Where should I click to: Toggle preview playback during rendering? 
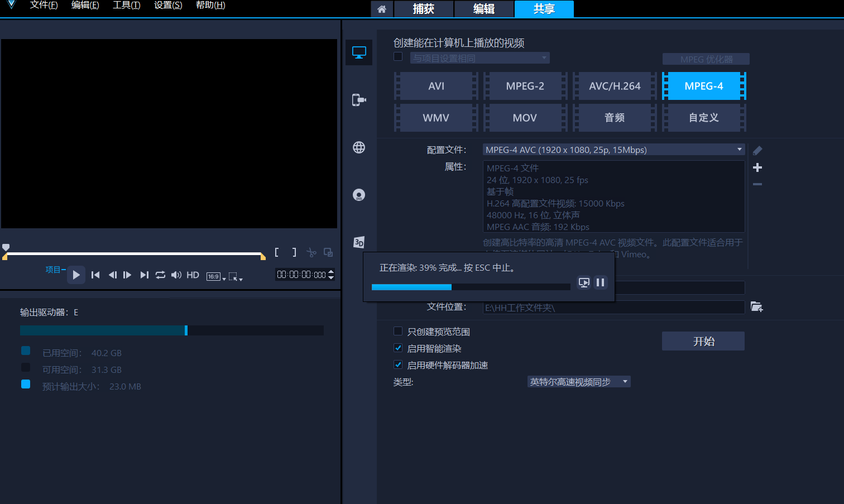[584, 282]
